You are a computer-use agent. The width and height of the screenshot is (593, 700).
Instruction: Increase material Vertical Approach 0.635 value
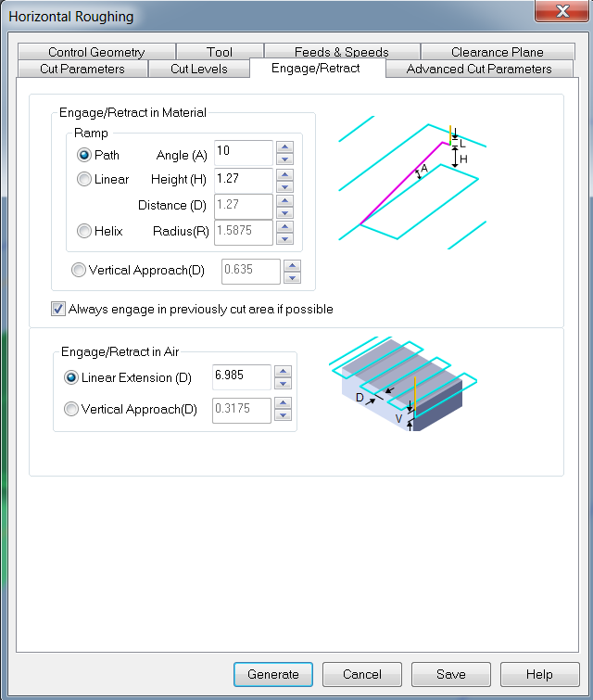[292, 265]
